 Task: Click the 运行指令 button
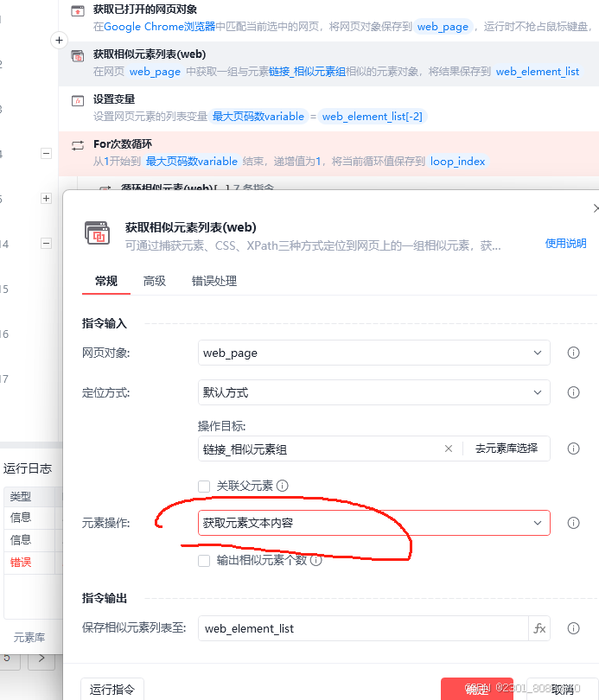pyautogui.click(x=112, y=690)
